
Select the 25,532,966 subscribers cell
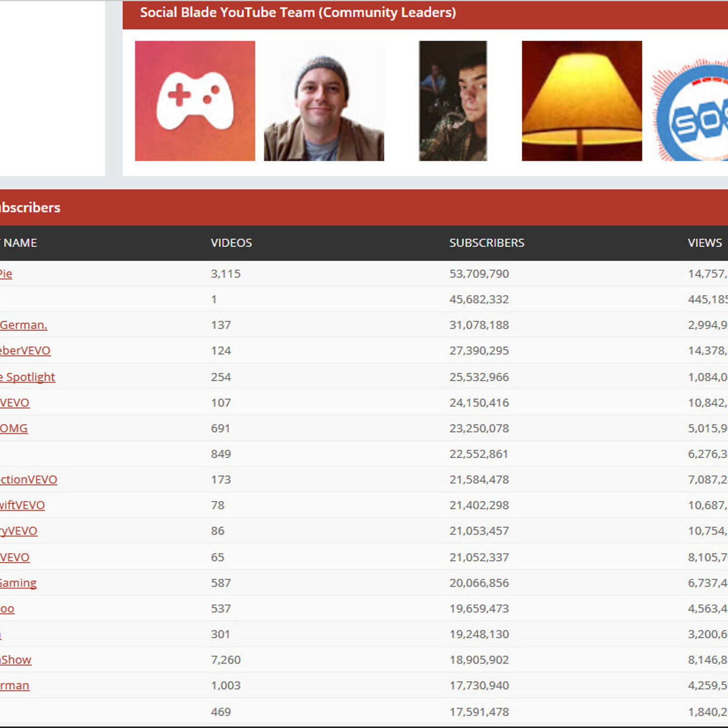click(x=479, y=377)
